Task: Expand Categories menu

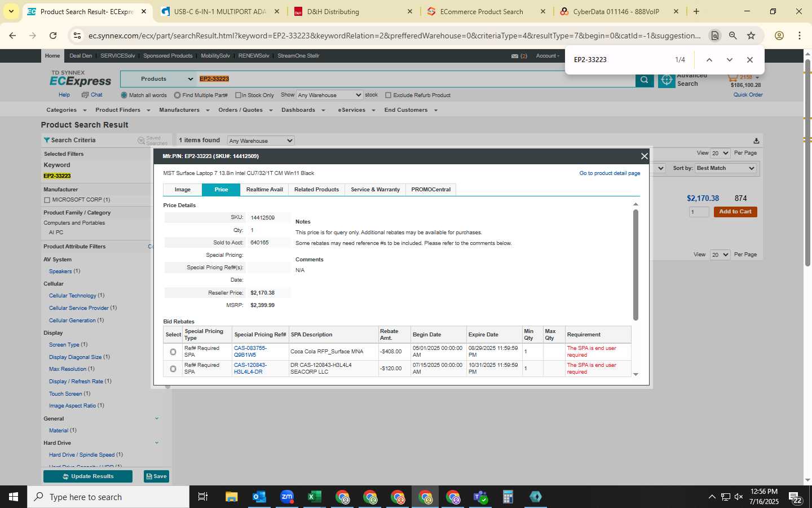Action: (66, 110)
